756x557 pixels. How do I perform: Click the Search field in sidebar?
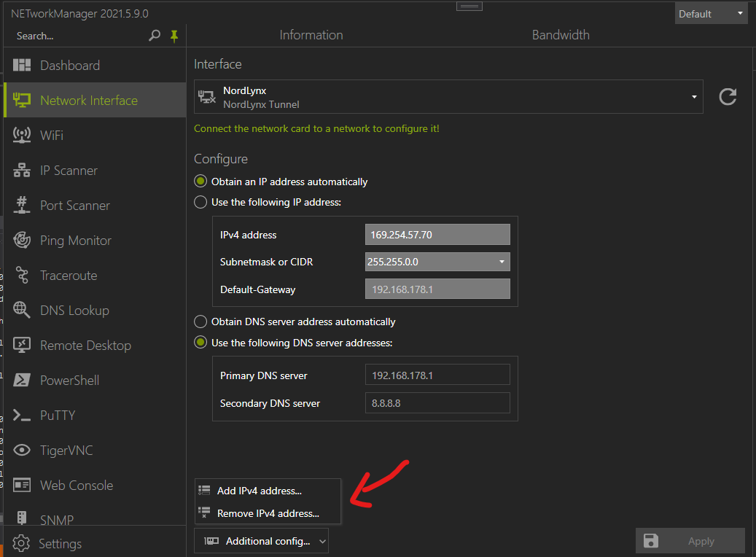click(x=79, y=36)
